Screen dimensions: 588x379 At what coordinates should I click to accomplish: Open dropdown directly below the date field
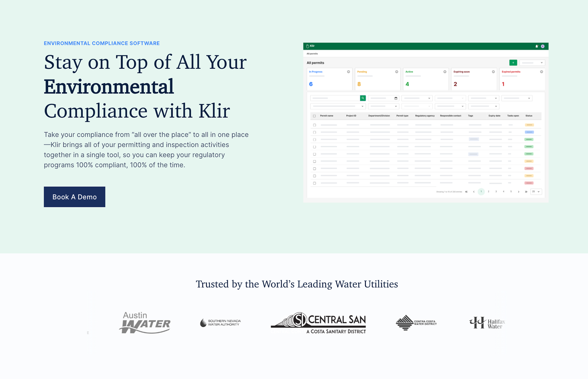[383, 106]
